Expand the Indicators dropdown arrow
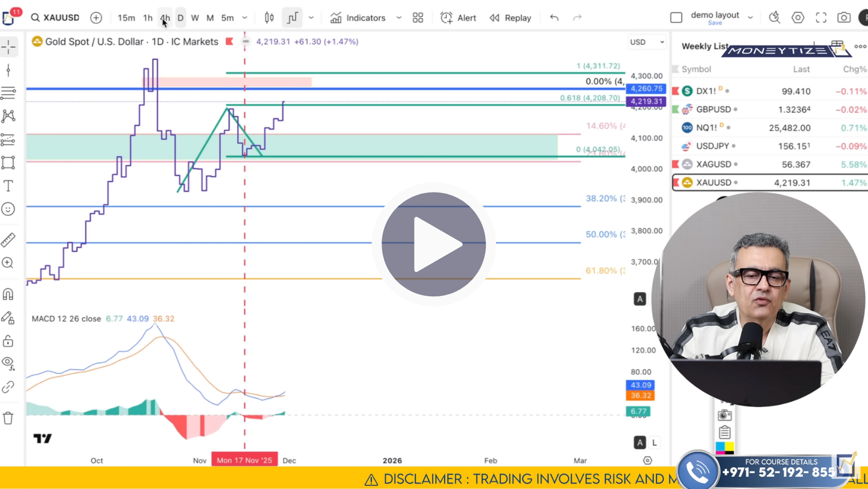 [x=399, y=17]
